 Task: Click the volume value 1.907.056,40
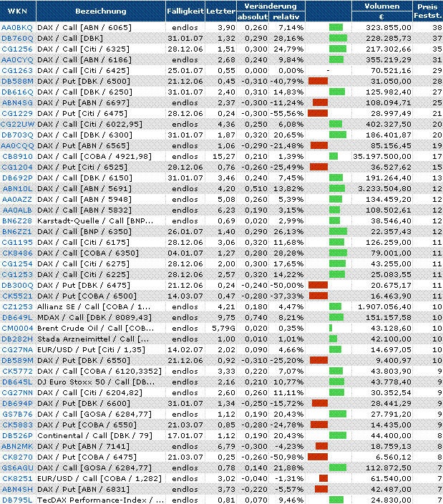[x=384, y=306]
